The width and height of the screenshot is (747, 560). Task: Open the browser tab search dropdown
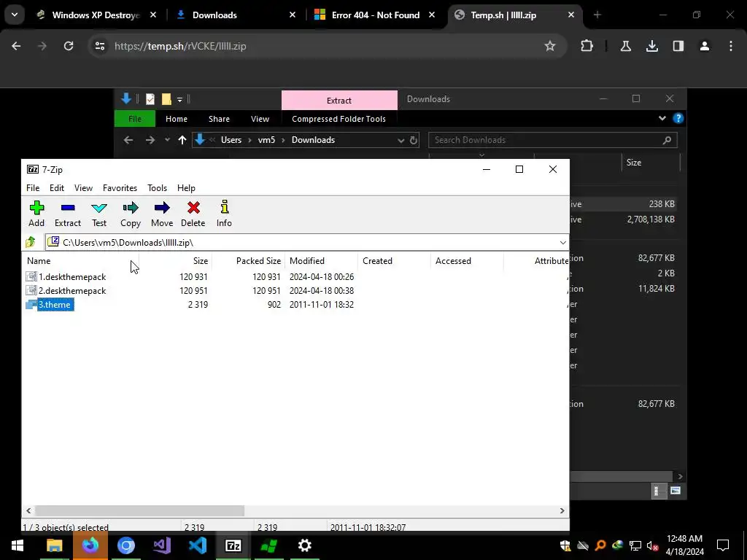[15, 15]
